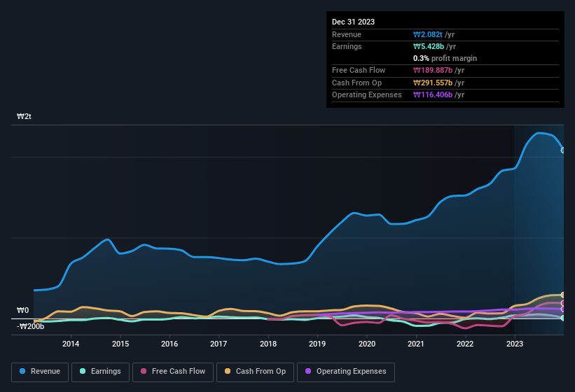Click the Operating Expenses label in tooltip
The width and height of the screenshot is (575, 392).
(367, 95)
